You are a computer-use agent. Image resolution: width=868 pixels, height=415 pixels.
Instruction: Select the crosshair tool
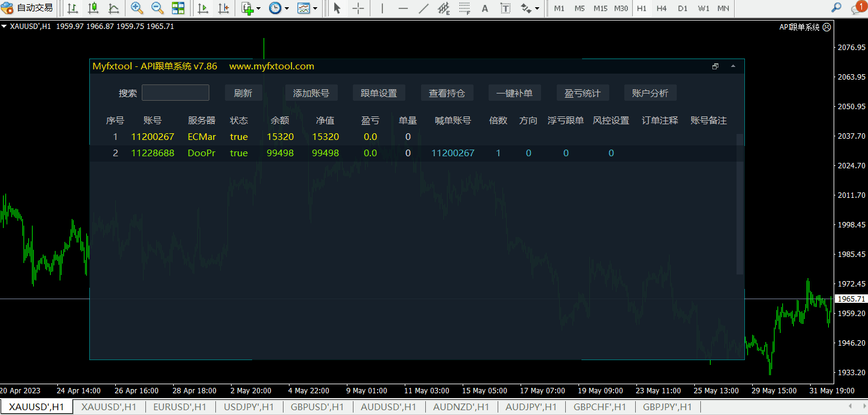pos(358,8)
